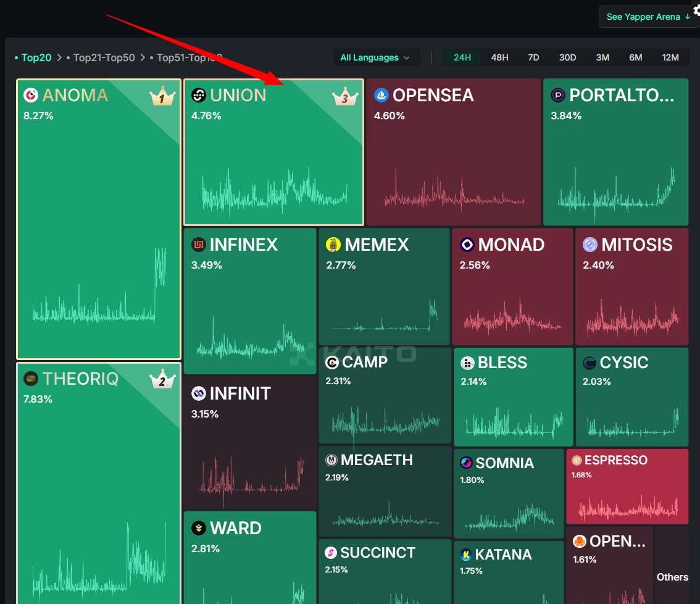Switch to the 7D timeframe
700x604 pixels.
[533, 57]
